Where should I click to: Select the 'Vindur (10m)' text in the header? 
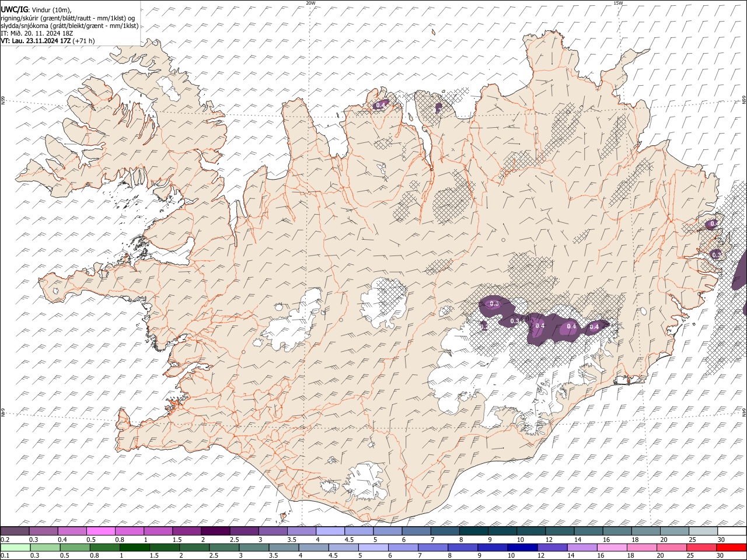51,10
